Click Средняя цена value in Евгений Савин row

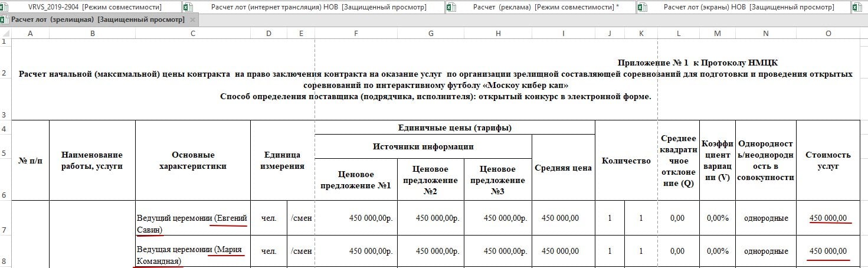coord(564,218)
